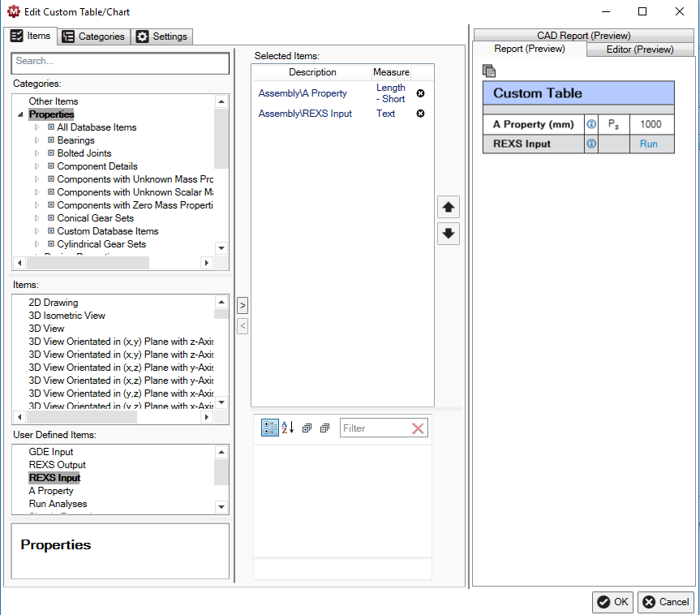Open CAD Report (Preview) tab
The height and width of the screenshot is (615, 700).
pyautogui.click(x=583, y=35)
